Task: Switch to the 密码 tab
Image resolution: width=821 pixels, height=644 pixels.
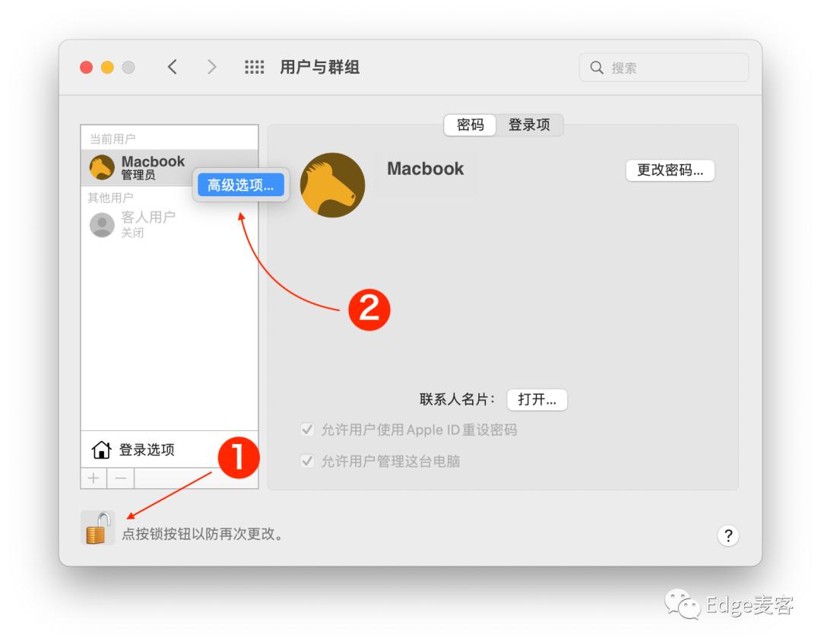Action: point(470,125)
